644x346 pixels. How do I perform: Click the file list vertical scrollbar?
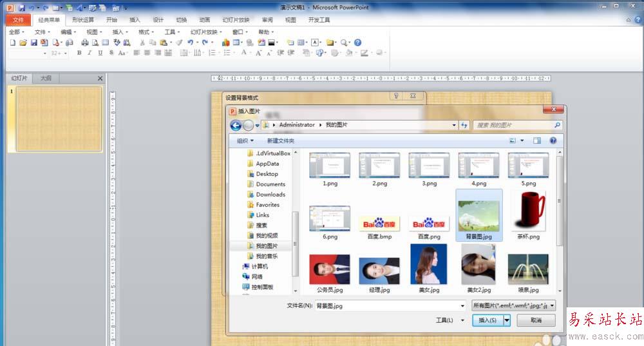[x=559, y=200]
